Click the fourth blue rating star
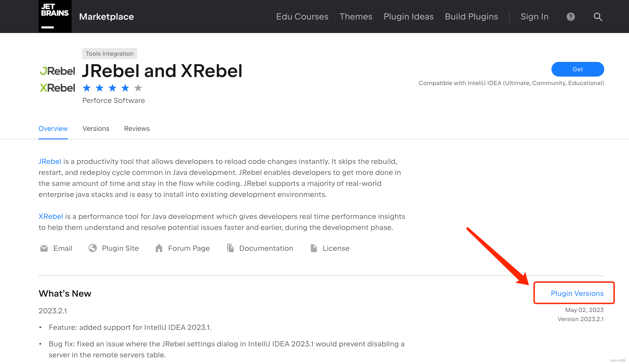Screen dimensions: 629x364 tap(125, 88)
